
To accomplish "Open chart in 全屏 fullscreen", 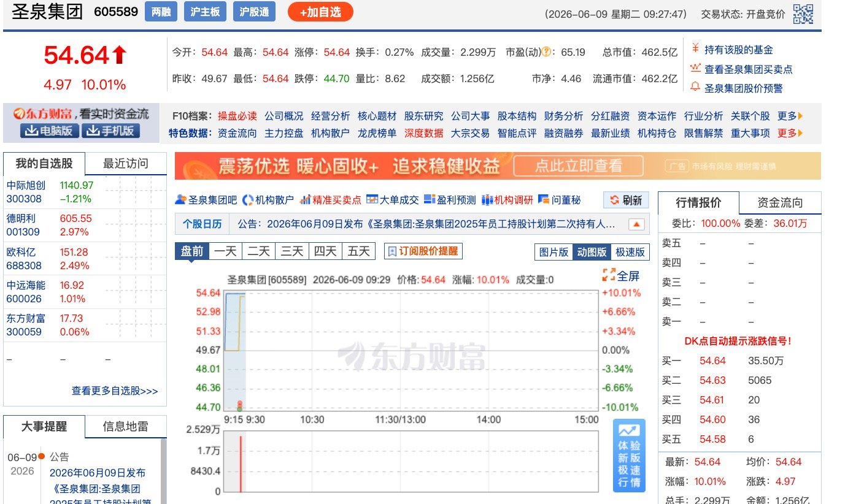I will pyautogui.click(x=621, y=275).
